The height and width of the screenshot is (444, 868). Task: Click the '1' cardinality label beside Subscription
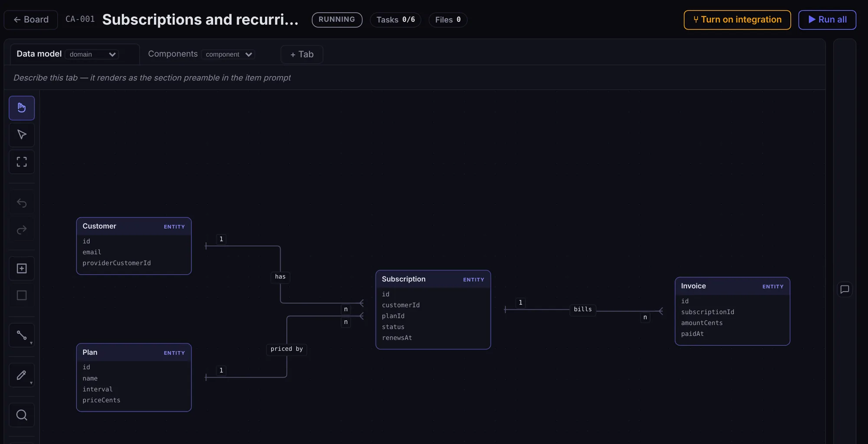click(520, 303)
